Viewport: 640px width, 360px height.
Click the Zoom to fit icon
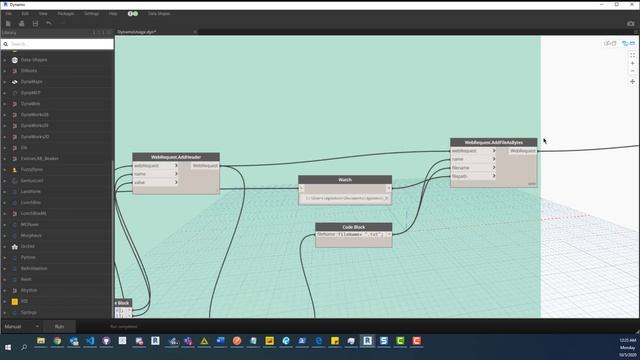[632, 55]
